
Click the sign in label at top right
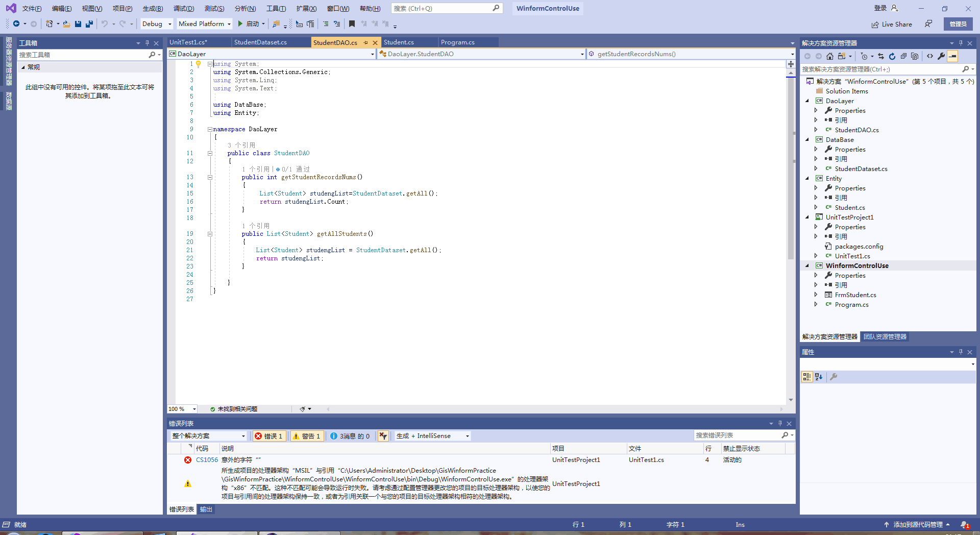(x=880, y=8)
